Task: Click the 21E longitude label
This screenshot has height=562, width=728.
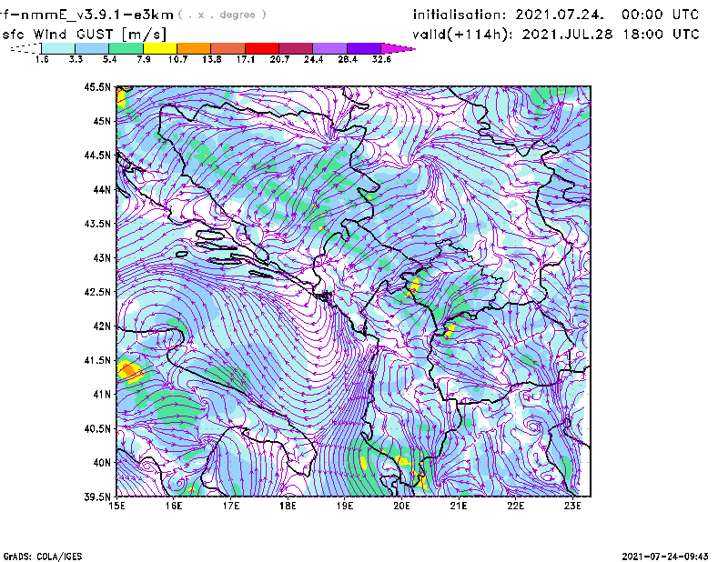Action: [x=459, y=506]
